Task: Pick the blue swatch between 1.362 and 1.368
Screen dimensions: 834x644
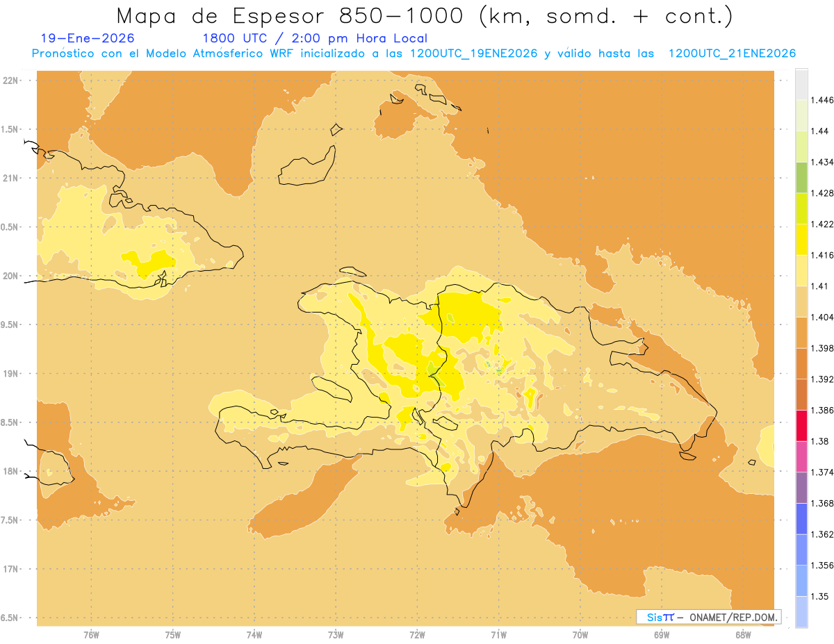Action: tap(801, 518)
